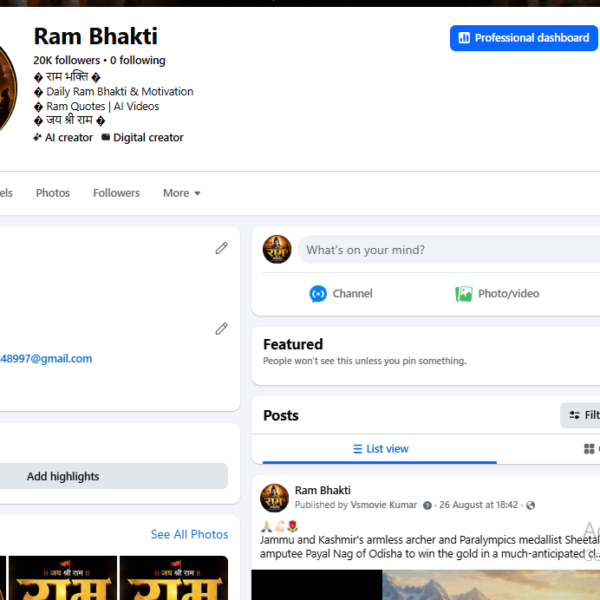Open the 0 following link

pos(138,60)
